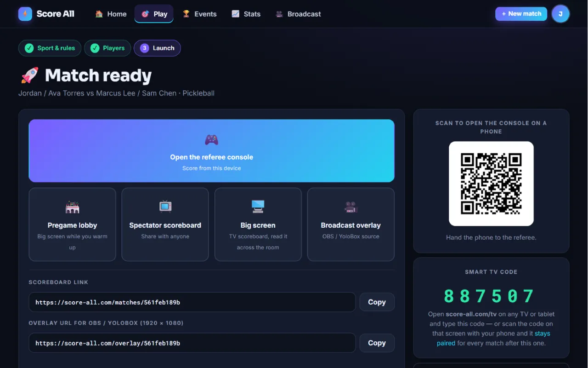The image size is (588, 368).
Task: Click the Spectator scoreboard TV icon
Action: pos(165,207)
